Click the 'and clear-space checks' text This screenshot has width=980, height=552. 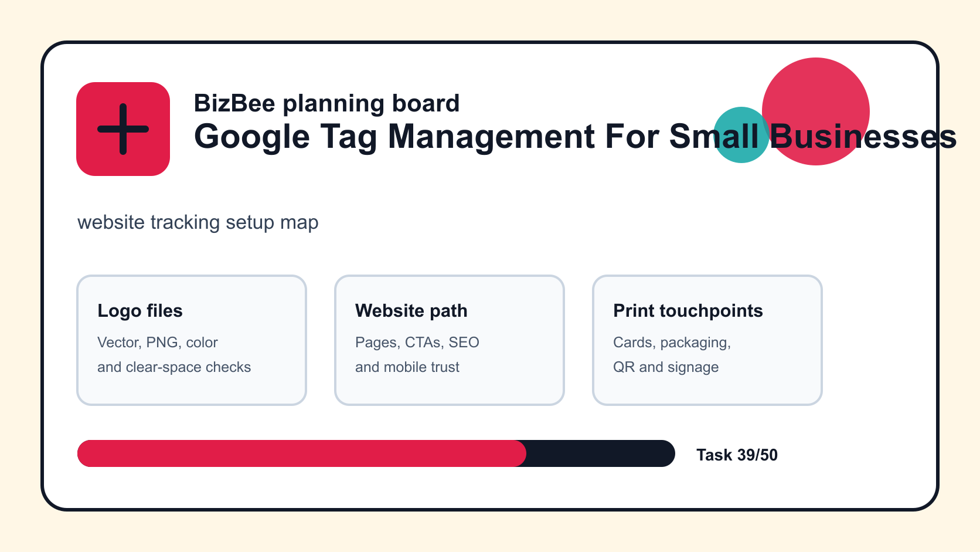tap(174, 367)
